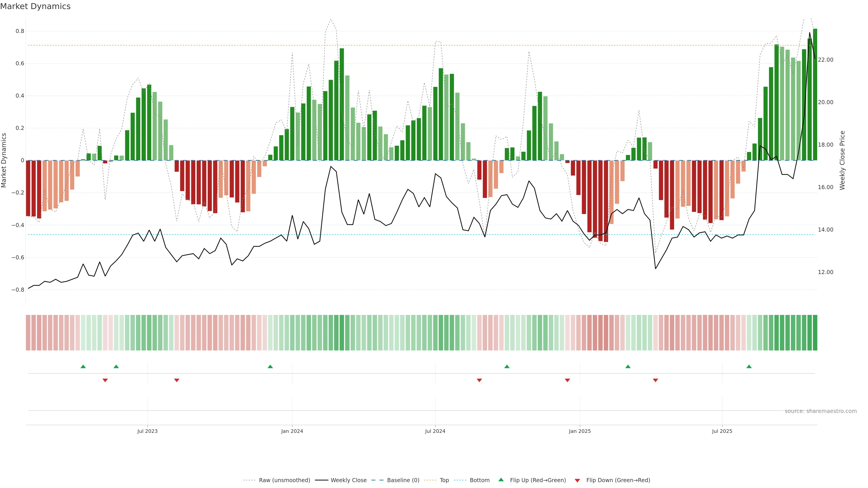Click the Jul 2025 x-axis label
This screenshot has width=868, height=488.
pyautogui.click(x=722, y=431)
